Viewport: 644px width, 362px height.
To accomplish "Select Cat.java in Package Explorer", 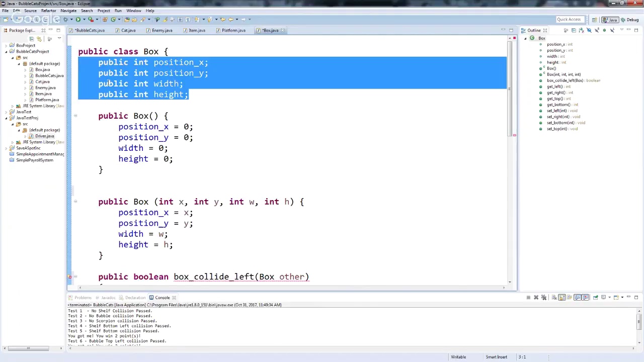I will (x=42, y=81).
